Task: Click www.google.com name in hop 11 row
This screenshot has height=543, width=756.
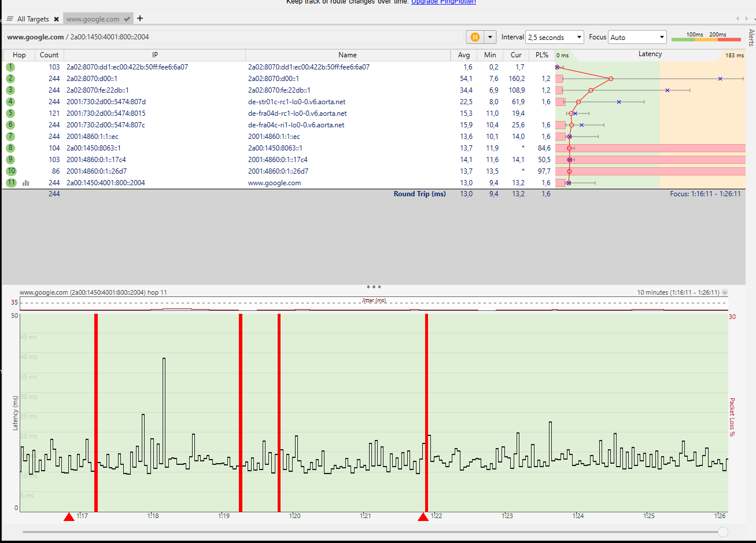Action: tap(275, 183)
